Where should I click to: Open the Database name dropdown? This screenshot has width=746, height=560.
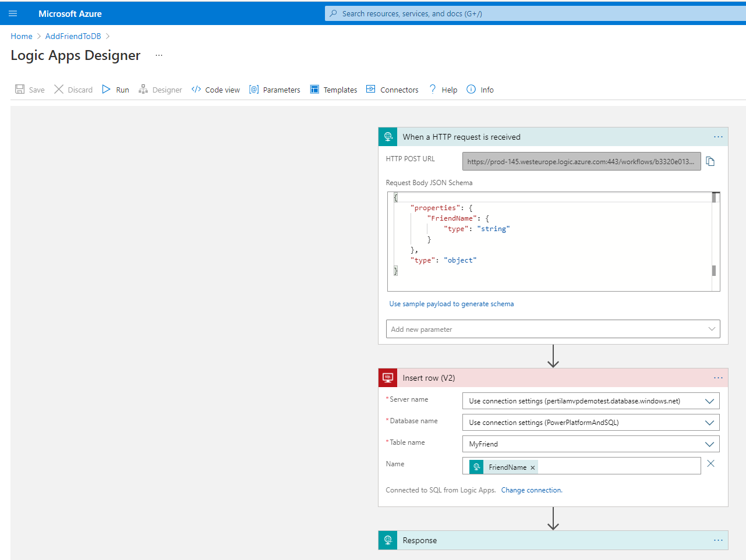click(709, 423)
